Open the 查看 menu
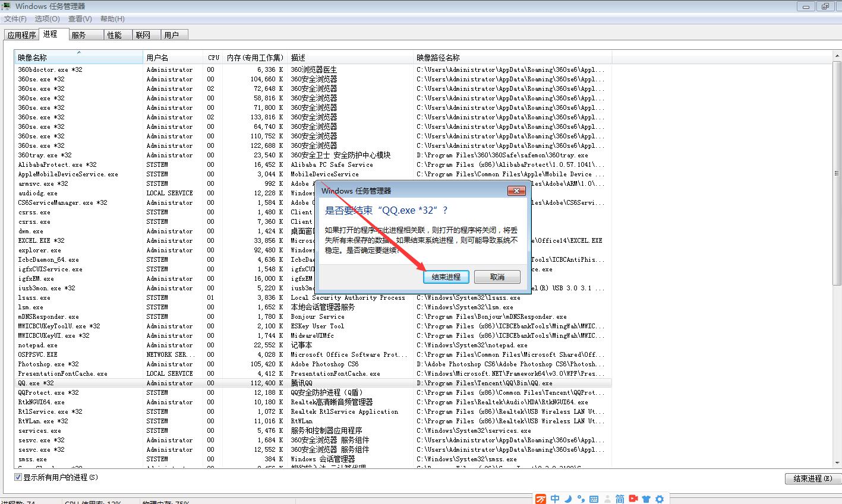This screenshot has width=842, height=504. (80, 18)
